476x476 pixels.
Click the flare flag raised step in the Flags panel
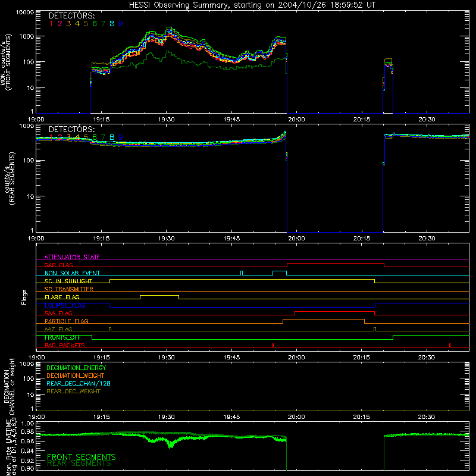159,295
